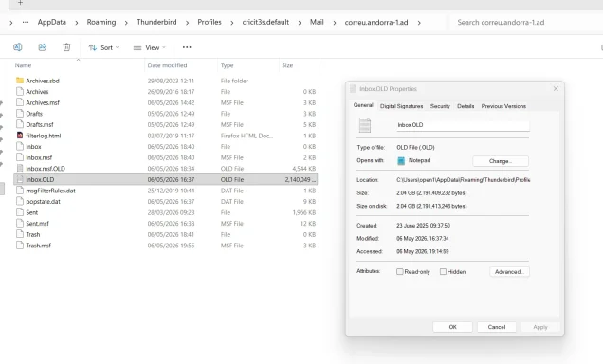Select the msgFilterRules.dat file icon

pyautogui.click(x=20, y=191)
